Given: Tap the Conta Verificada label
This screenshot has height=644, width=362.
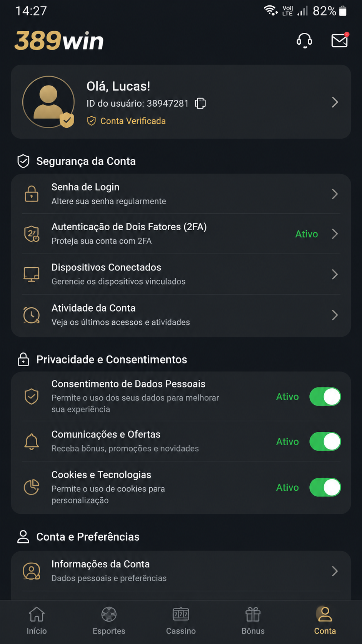Looking at the screenshot, I should 133,121.
